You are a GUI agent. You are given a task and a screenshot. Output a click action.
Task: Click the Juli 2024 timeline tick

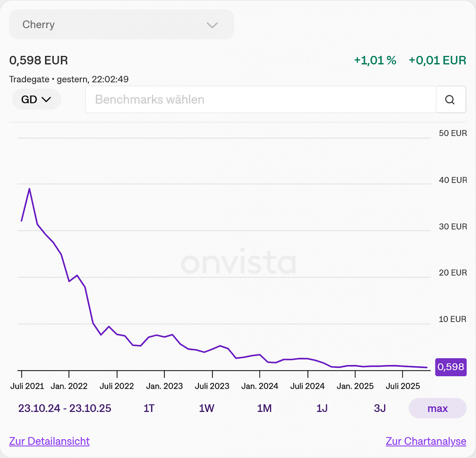pos(308,374)
